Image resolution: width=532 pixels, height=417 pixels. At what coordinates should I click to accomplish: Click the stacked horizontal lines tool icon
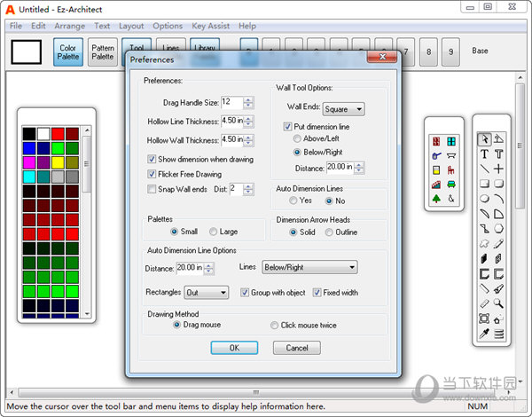tap(498, 334)
